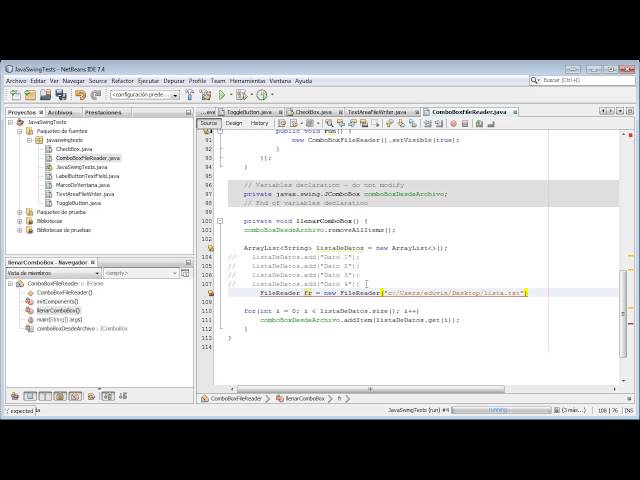Toggle Sort by Source in Navigator
Image resolution: width=640 pixels, height=480 pixels.
(x=122, y=396)
